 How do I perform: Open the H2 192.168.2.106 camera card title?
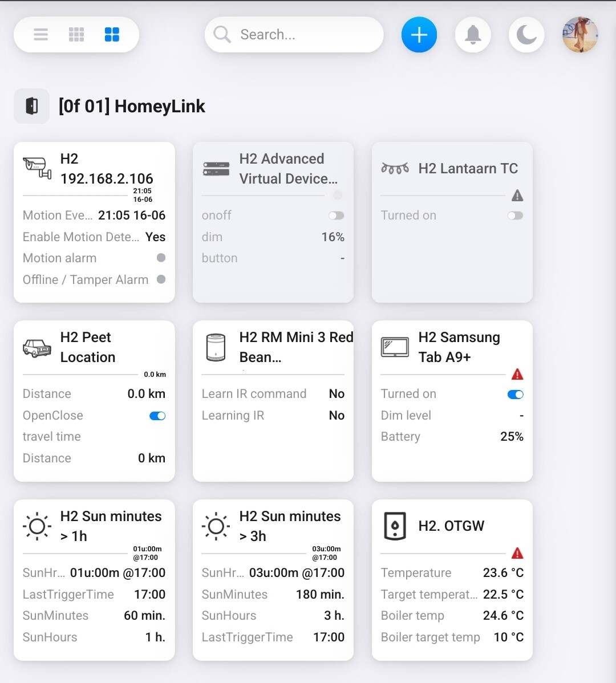click(107, 169)
